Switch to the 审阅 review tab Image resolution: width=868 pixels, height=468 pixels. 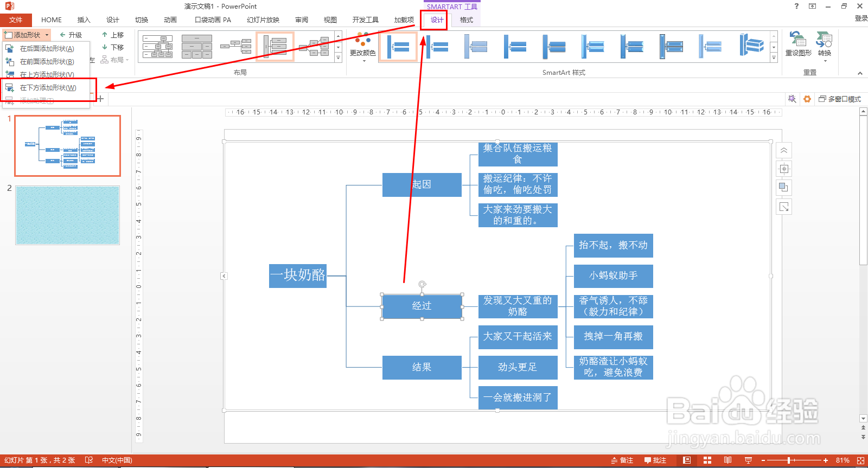click(302, 20)
